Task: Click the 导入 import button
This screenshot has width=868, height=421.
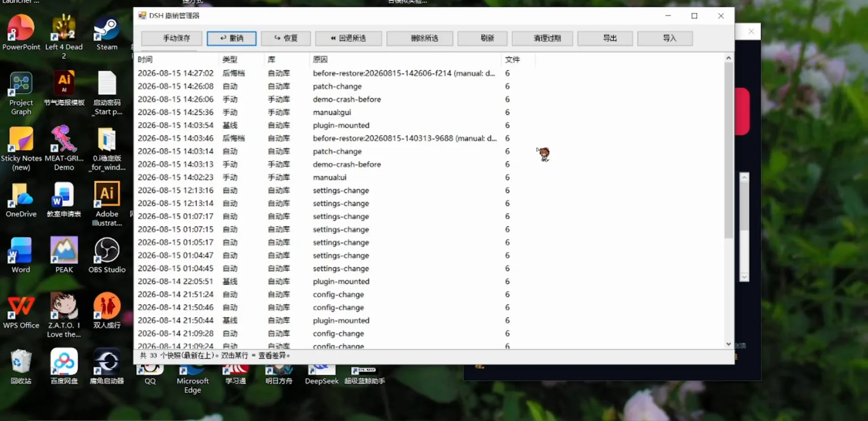Action: [665, 38]
